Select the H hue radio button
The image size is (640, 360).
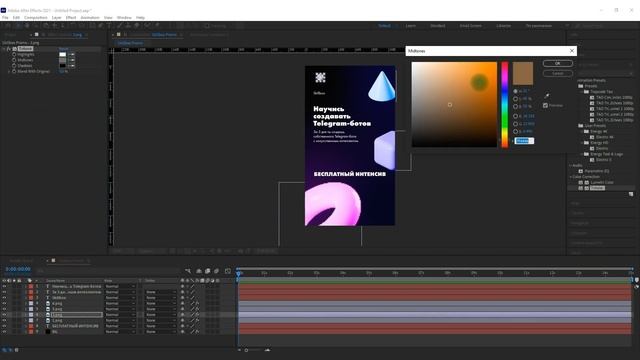515,91
